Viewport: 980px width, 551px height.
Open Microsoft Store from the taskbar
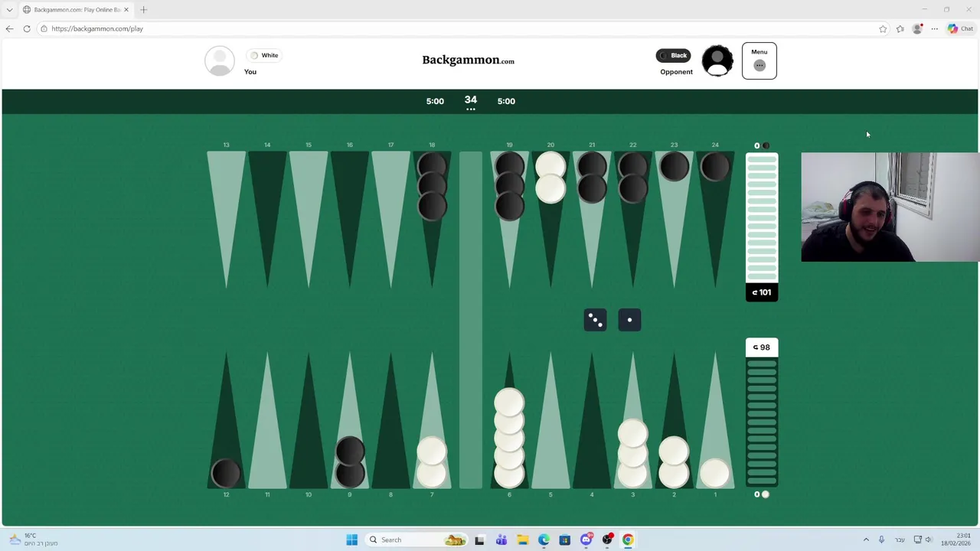point(564,540)
